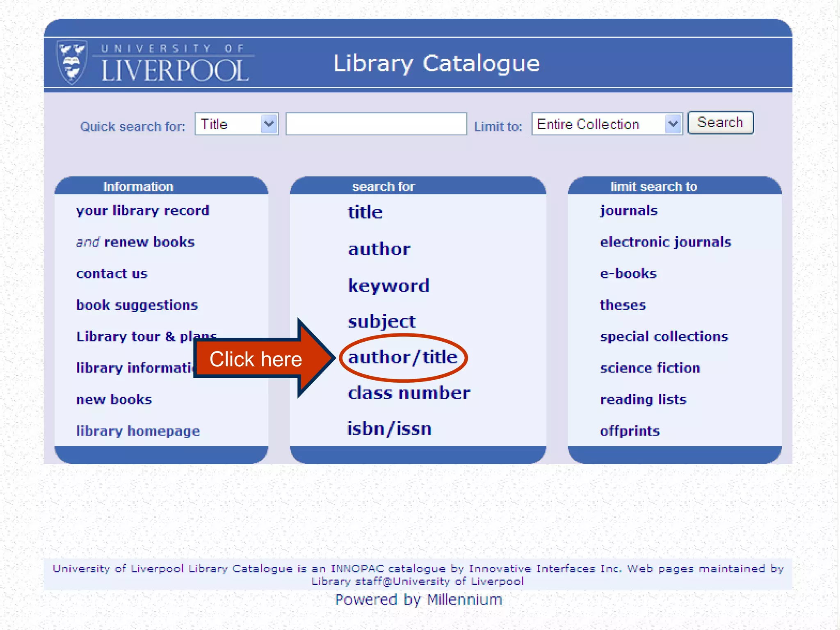Open the author/title search link

(x=402, y=357)
